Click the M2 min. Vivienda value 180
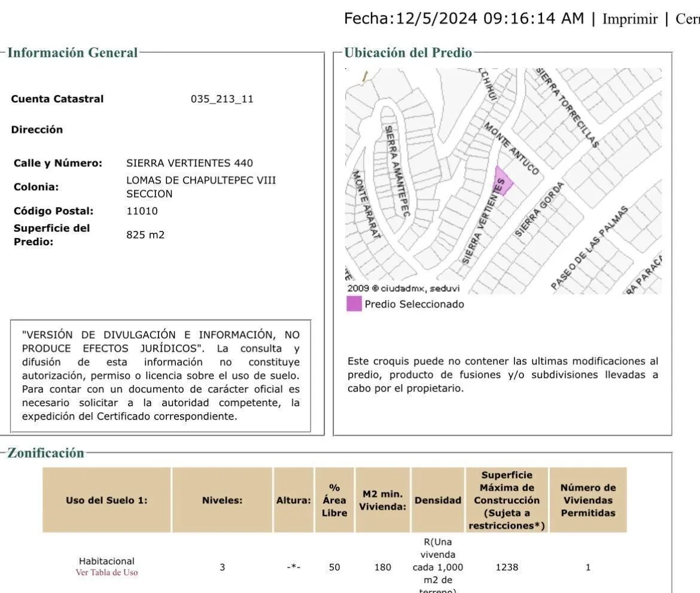The image size is (700, 593). tap(382, 567)
